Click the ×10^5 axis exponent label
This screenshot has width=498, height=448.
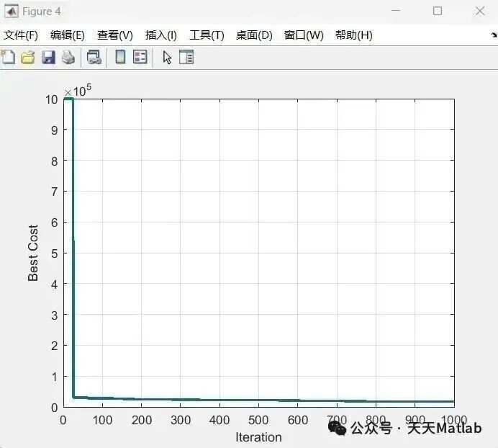coord(78,90)
